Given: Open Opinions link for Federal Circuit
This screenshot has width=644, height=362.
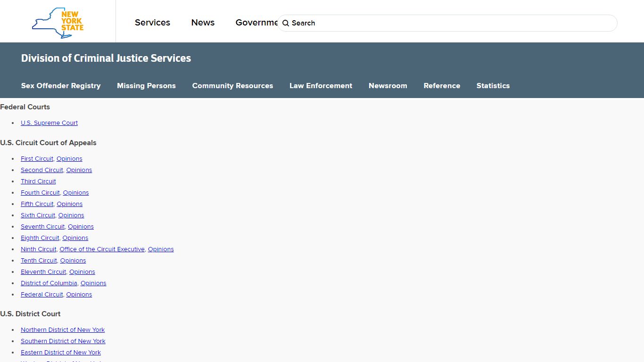Looking at the screenshot, I should [x=79, y=295].
